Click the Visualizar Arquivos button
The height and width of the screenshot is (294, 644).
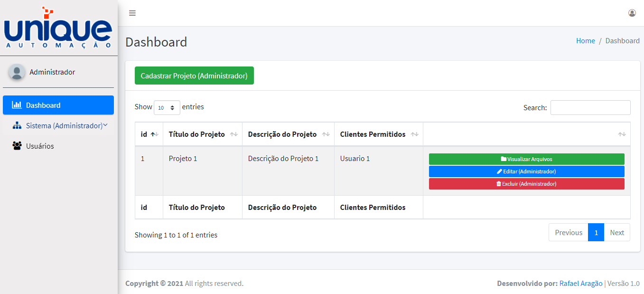click(x=526, y=159)
